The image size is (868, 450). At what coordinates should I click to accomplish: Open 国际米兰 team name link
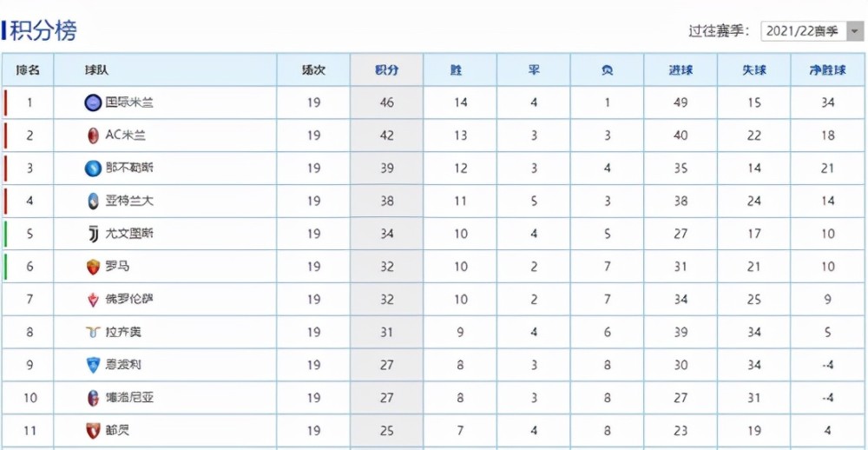(x=129, y=103)
